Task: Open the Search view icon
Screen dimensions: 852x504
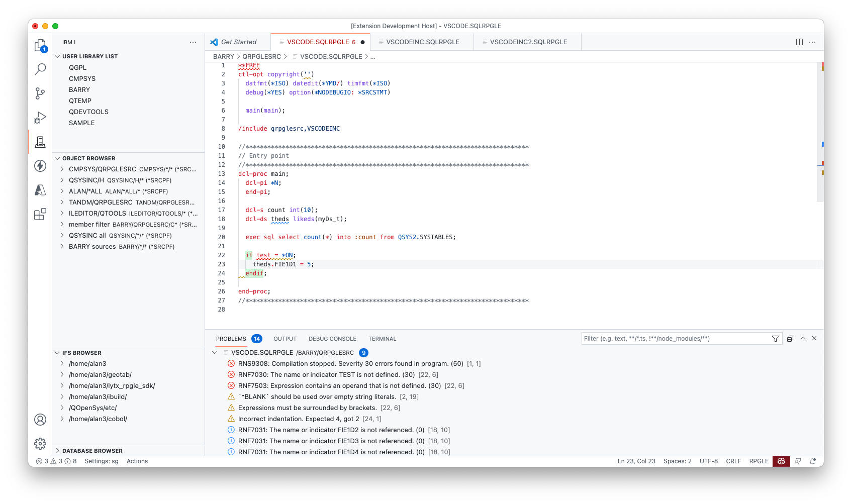Action: pos(40,69)
